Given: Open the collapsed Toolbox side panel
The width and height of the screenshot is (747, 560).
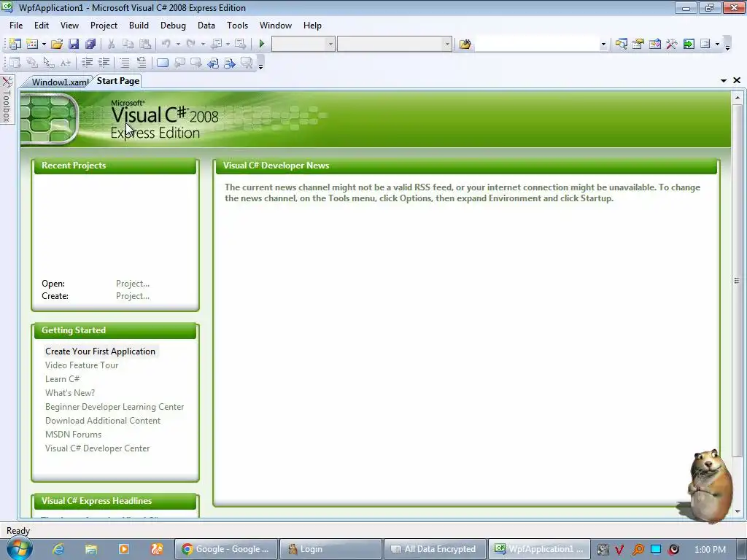Looking at the screenshot, I should (7, 99).
